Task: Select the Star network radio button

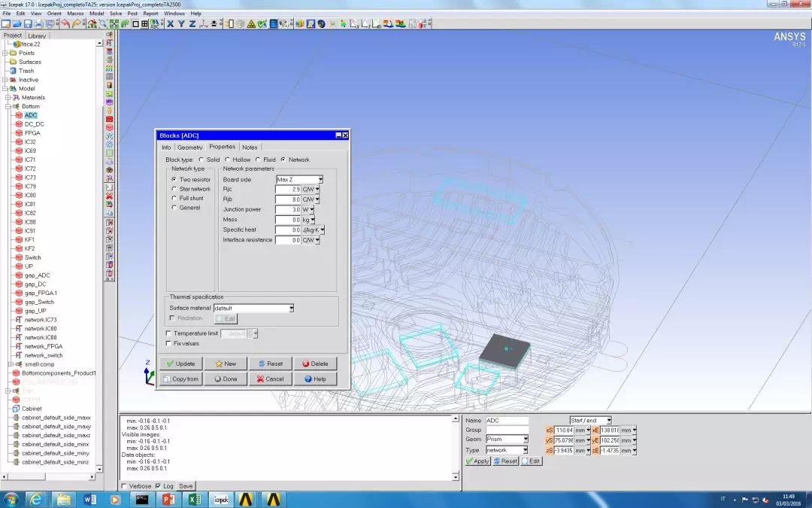Action: 174,189
